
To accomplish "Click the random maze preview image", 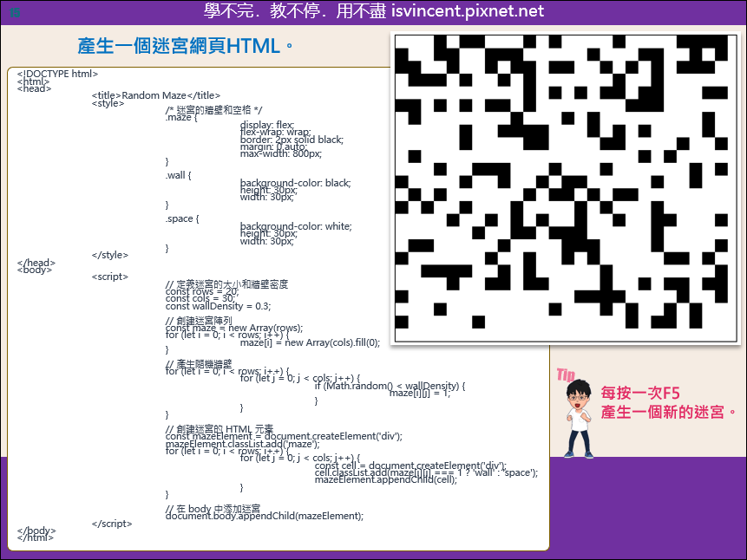I will pos(566,187).
